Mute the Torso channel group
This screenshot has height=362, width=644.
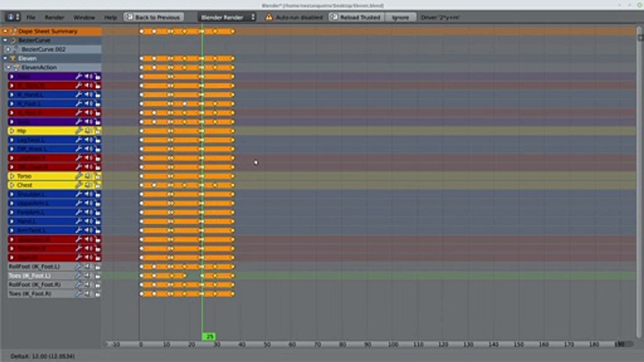click(88, 176)
